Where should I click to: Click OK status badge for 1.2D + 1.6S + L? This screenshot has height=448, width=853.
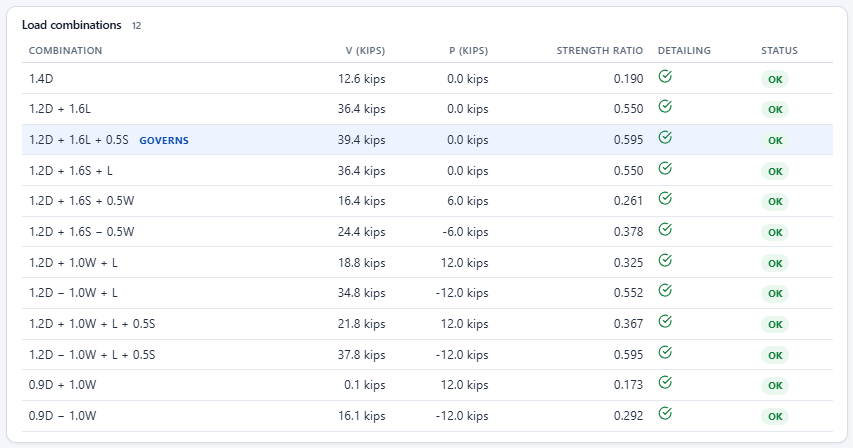tap(775, 171)
